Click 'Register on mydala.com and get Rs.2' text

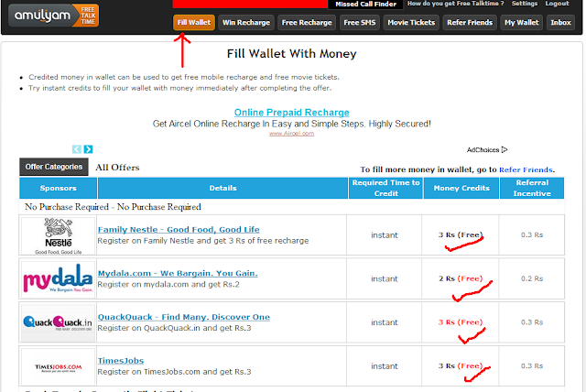[x=168, y=284]
